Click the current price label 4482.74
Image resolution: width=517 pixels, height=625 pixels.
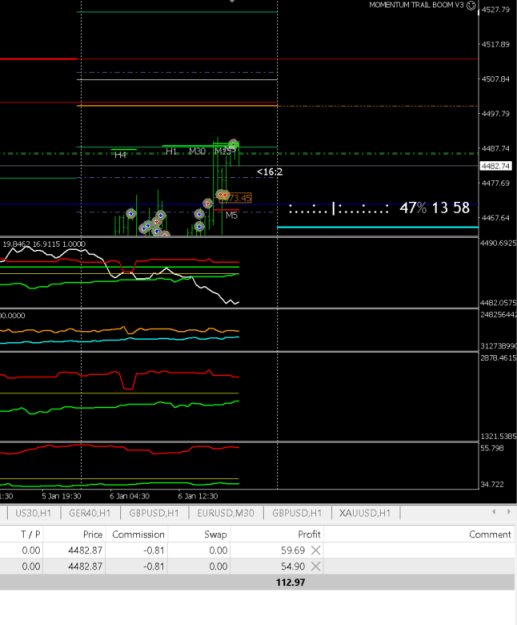click(x=495, y=166)
